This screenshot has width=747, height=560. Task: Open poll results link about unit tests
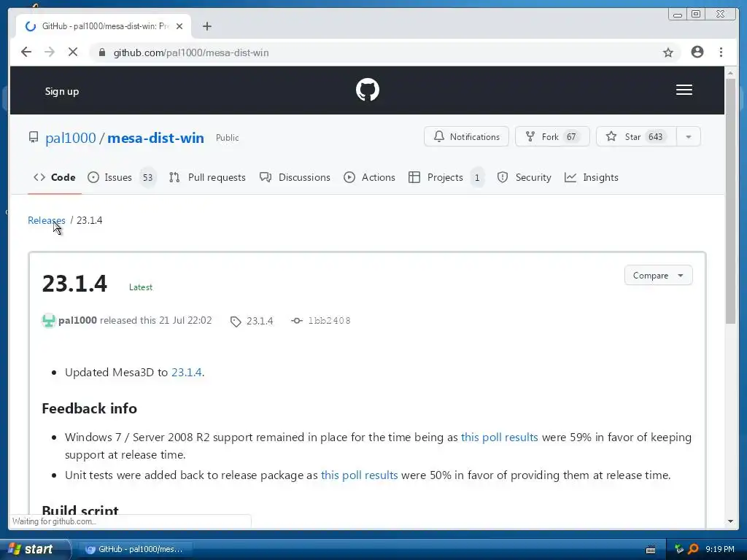(359, 475)
